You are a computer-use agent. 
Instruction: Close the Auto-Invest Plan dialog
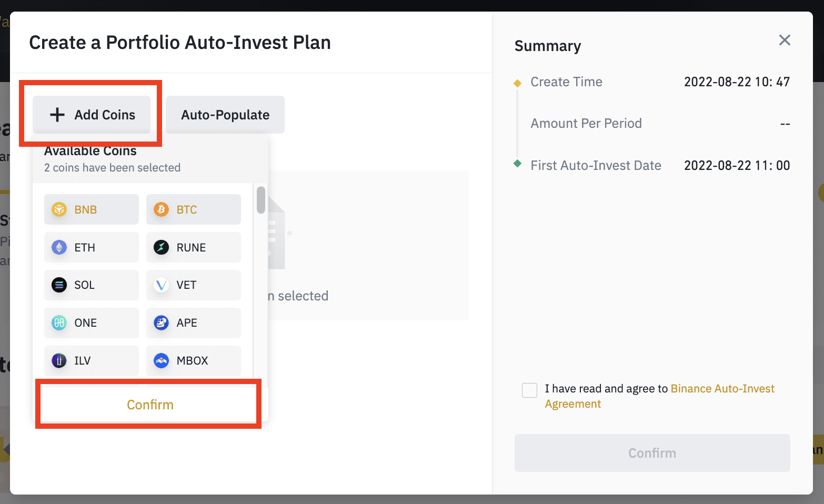click(785, 41)
